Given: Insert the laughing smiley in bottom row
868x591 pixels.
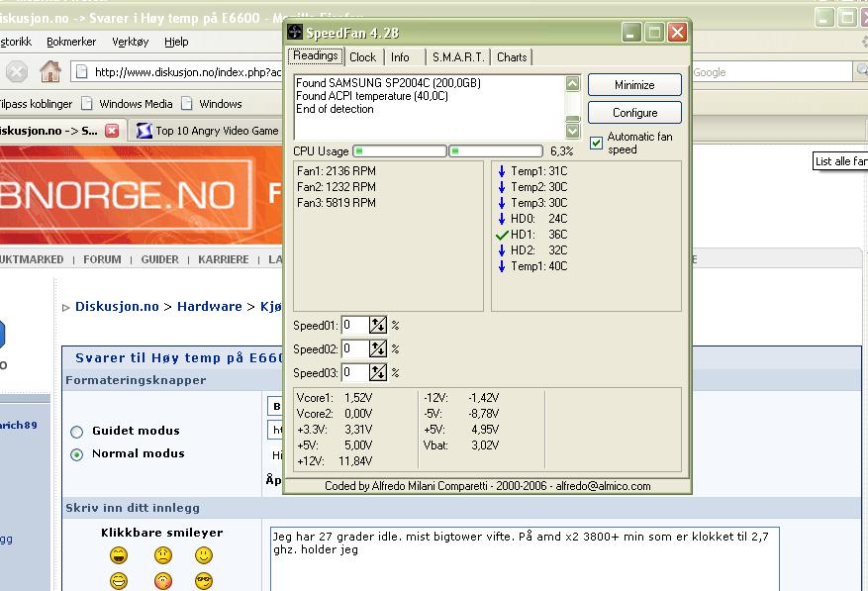Looking at the screenshot, I should pyautogui.click(x=119, y=580).
